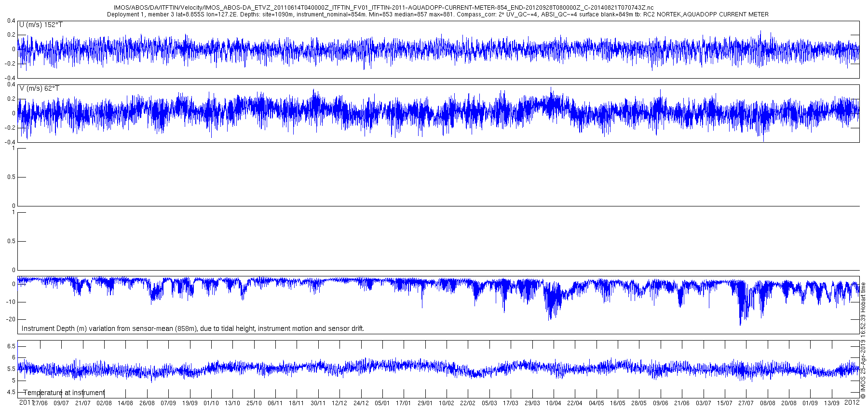Click the '-20' depth axis value
Screen dimensions: 868x410
pyautogui.click(x=10, y=319)
